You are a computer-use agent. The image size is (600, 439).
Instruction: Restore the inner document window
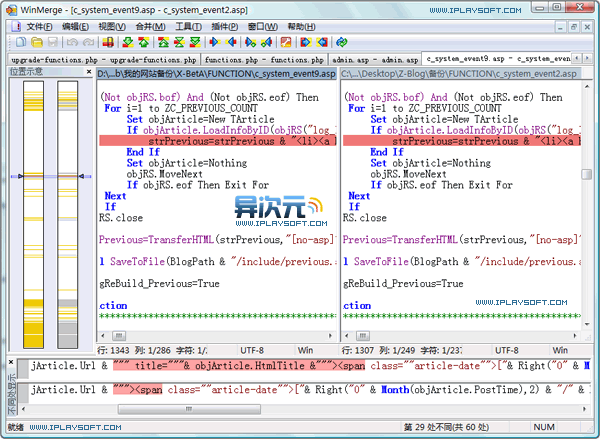tap(573, 27)
